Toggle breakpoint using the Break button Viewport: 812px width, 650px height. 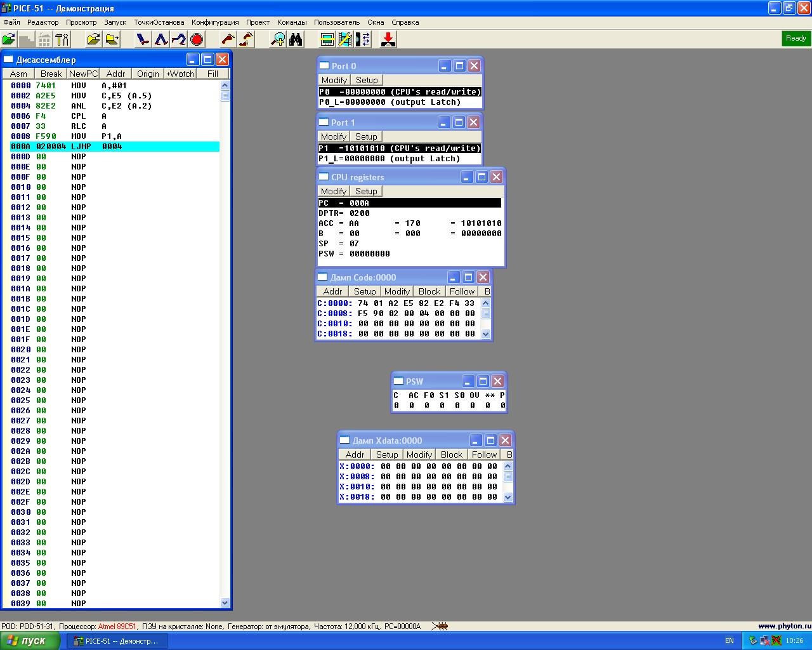51,74
